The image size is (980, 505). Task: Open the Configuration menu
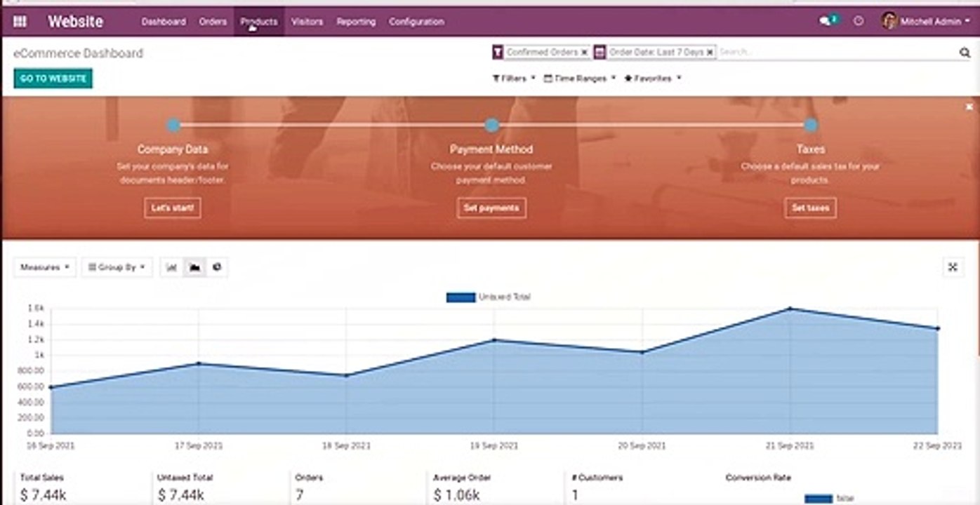(416, 22)
